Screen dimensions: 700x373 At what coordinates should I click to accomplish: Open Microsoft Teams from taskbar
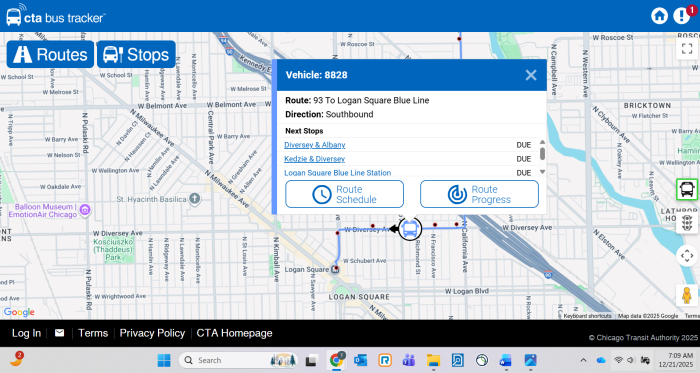[x=408, y=360]
